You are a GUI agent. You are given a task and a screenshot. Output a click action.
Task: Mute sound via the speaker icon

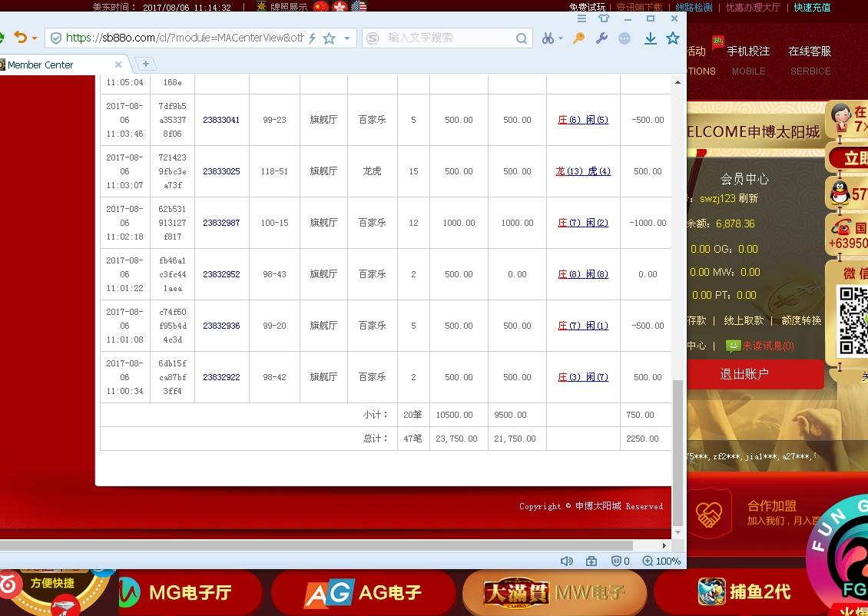click(567, 561)
